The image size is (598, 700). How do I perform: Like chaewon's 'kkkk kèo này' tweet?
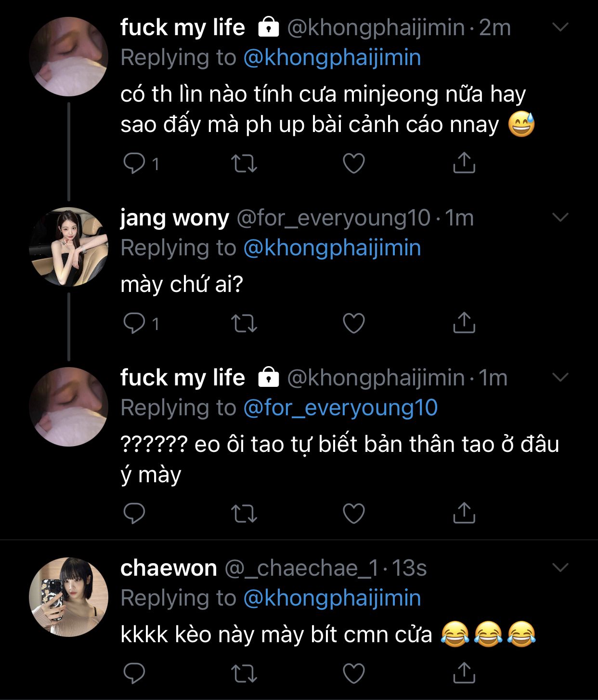353,673
